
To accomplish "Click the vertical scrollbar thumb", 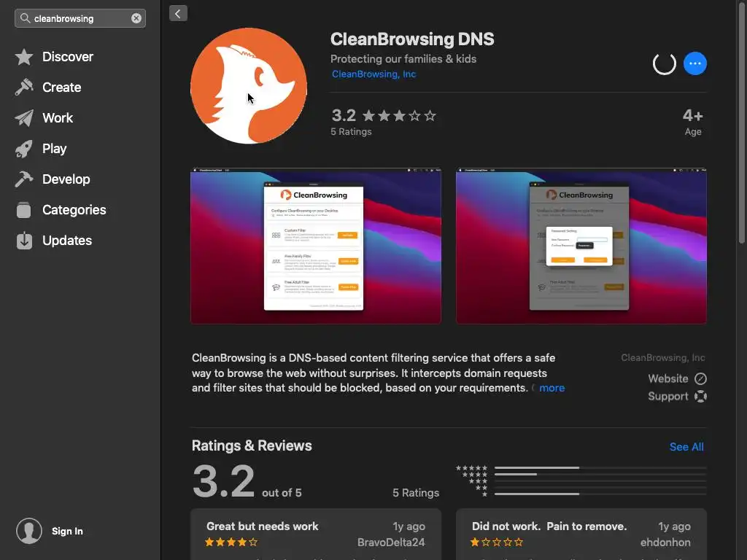I will coord(742,122).
